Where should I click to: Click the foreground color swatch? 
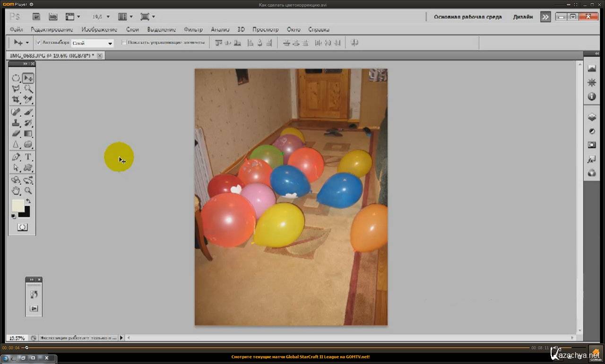coord(18,205)
